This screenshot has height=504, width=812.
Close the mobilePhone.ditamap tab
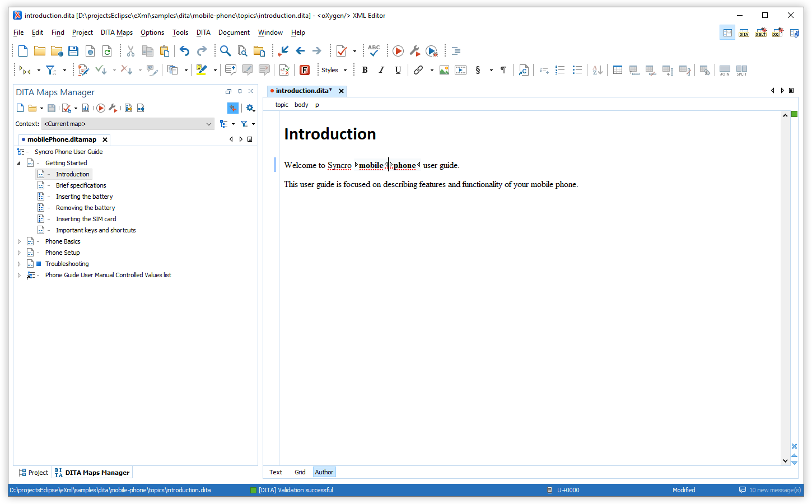[x=105, y=139]
